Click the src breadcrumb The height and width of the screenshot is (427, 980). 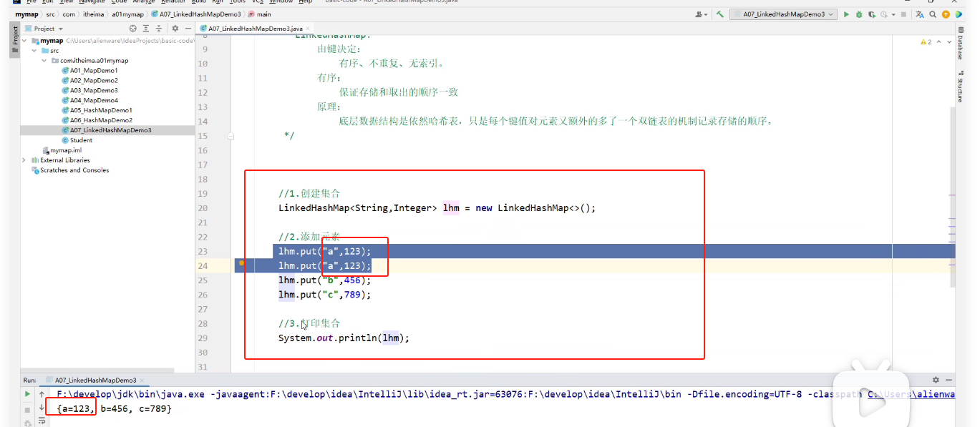point(50,14)
